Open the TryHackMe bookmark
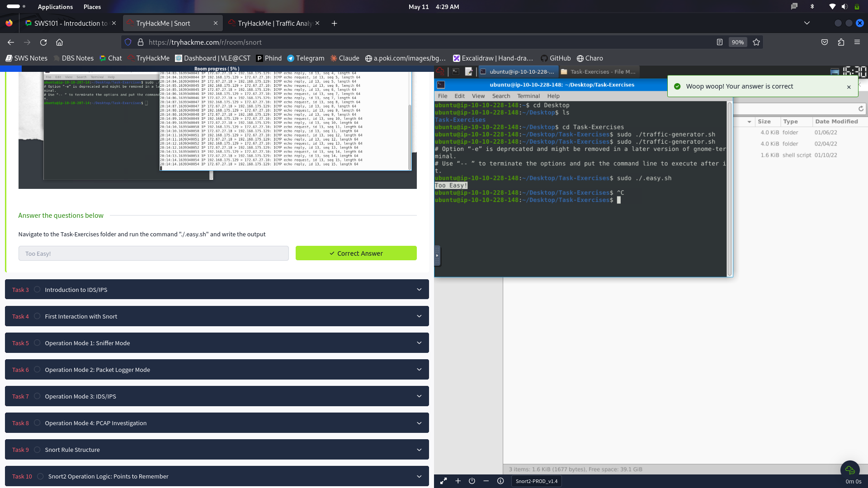The image size is (868, 488). point(148,58)
